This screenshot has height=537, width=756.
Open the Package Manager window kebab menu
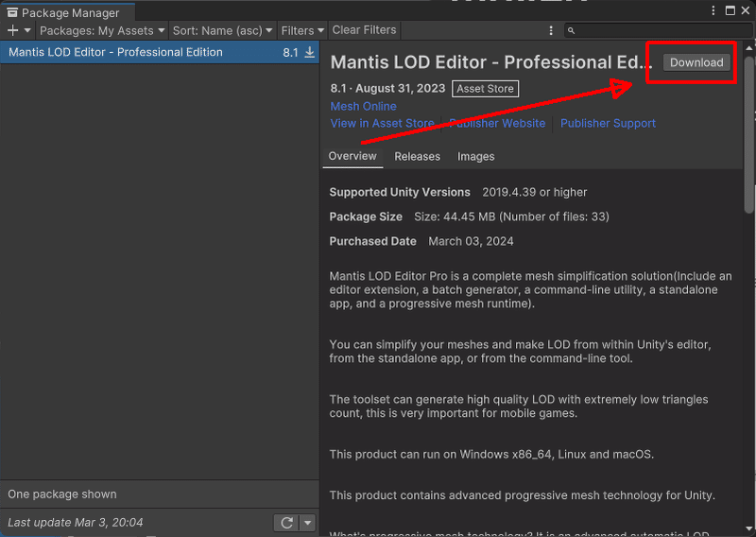click(713, 10)
